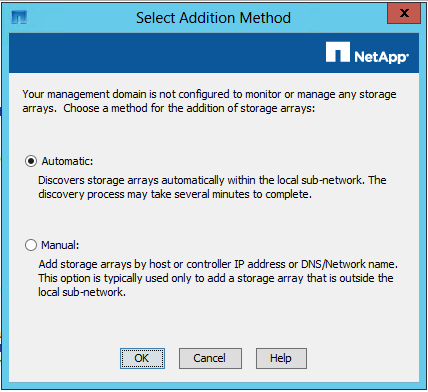Click the 'Choose a method for the addition' sentence
Screen dimensions: 428x392
(x=189, y=108)
